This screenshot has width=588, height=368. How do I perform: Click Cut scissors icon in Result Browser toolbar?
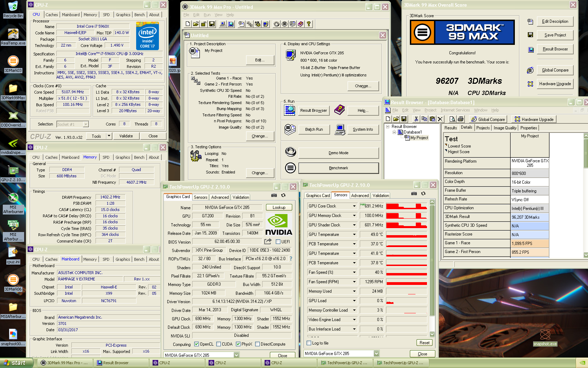(416, 119)
